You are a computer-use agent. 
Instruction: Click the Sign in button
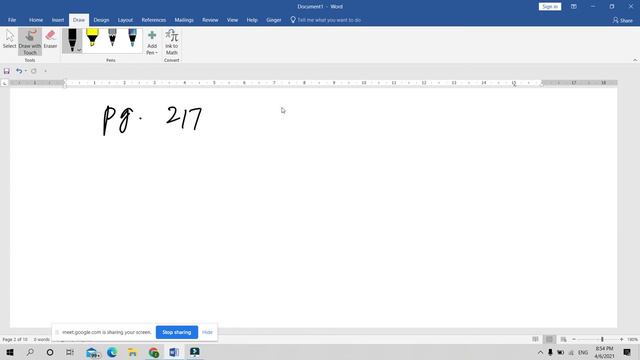550,7
